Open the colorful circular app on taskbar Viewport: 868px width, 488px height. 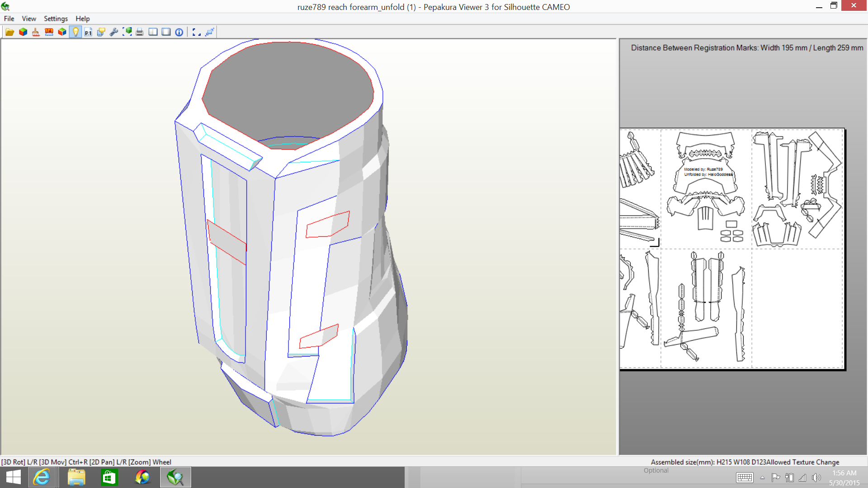point(142,477)
